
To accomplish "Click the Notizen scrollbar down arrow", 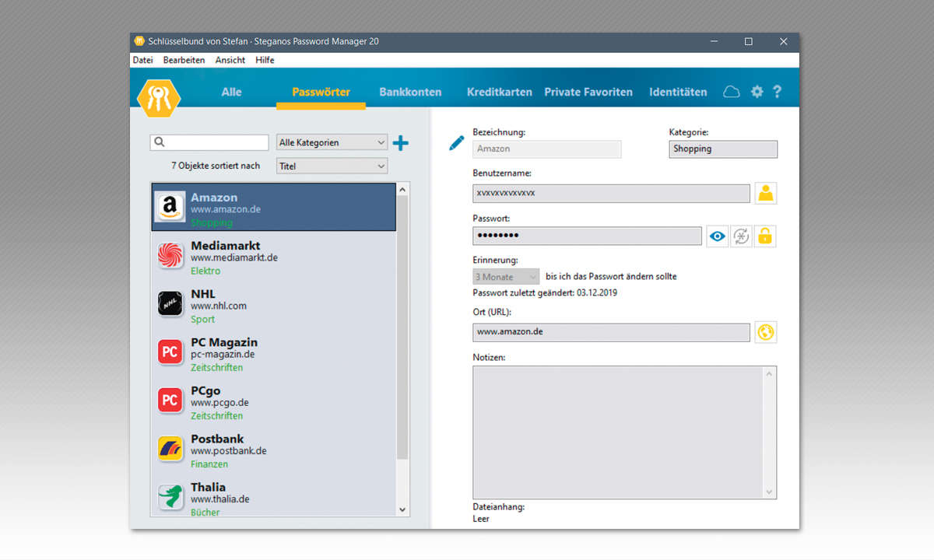I will pyautogui.click(x=770, y=492).
